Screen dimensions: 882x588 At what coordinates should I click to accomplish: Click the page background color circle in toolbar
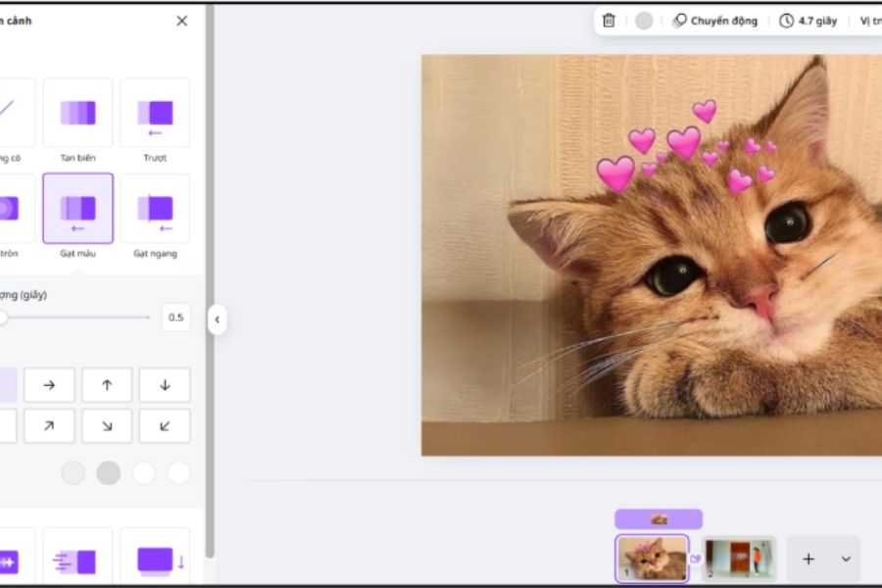click(644, 21)
